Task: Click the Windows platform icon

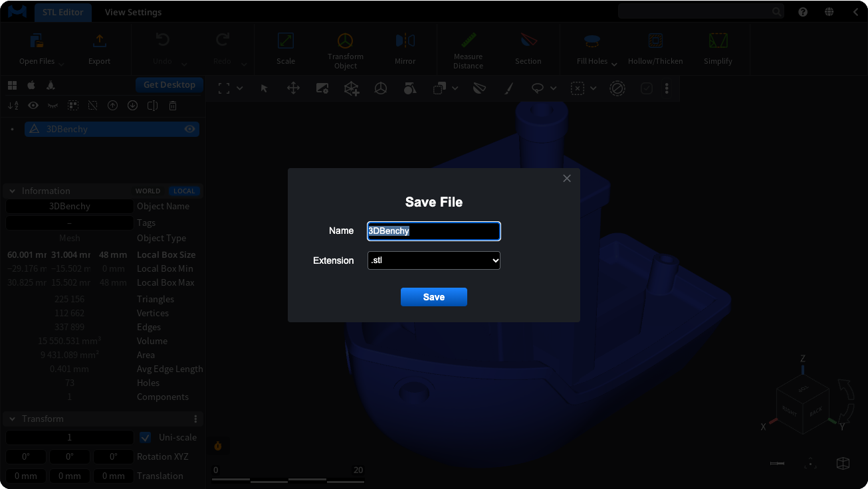Action: pos(12,85)
